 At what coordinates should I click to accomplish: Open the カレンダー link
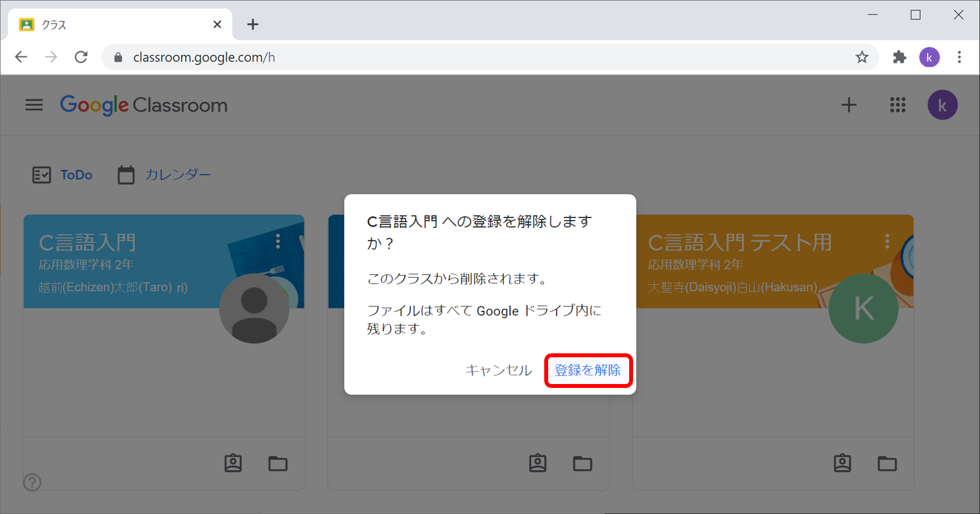tap(178, 175)
